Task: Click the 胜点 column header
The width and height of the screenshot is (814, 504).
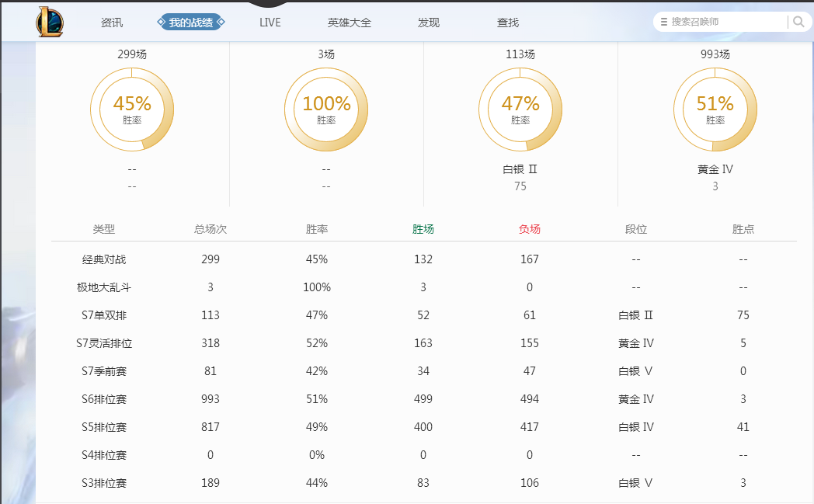Action: pyautogui.click(x=743, y=229)
